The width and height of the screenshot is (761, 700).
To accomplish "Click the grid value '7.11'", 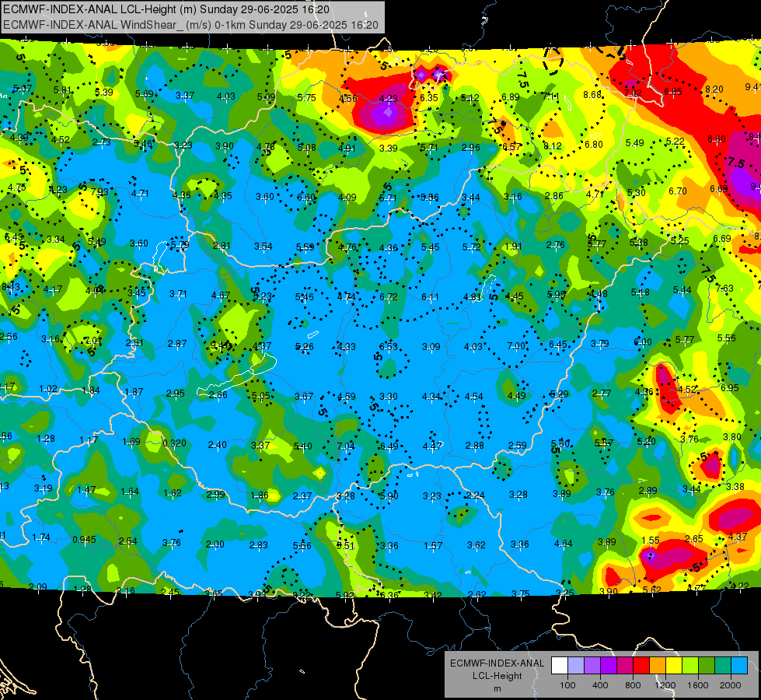I will pyautogui.click(x=551, y=96).
